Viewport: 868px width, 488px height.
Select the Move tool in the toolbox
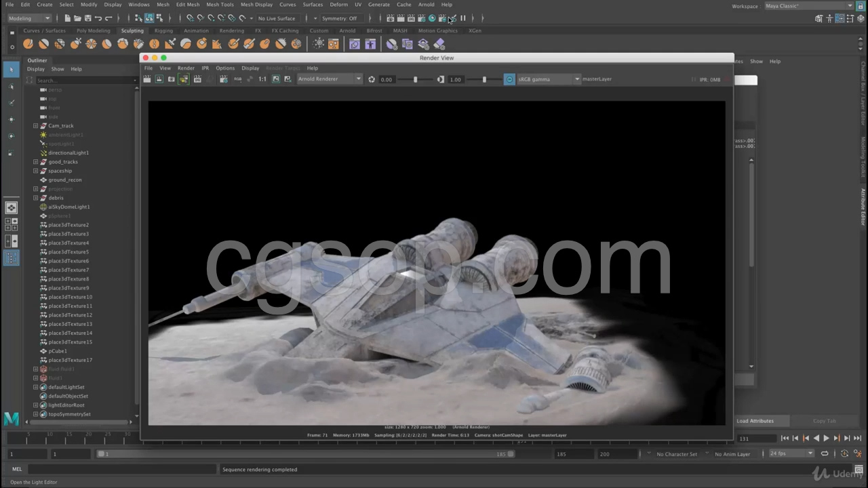(11, 119)
